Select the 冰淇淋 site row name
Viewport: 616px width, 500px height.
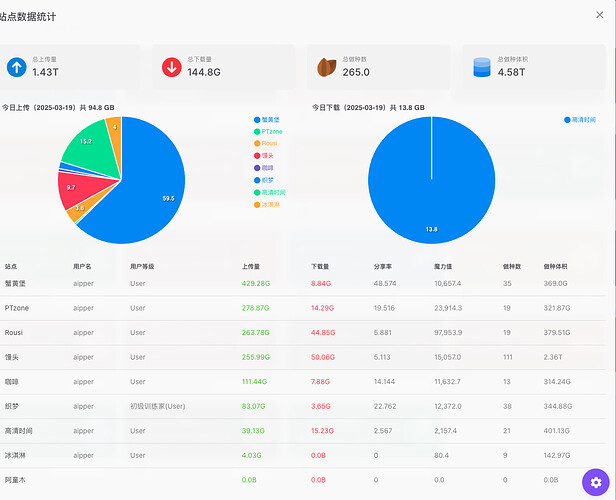[15, 455]
